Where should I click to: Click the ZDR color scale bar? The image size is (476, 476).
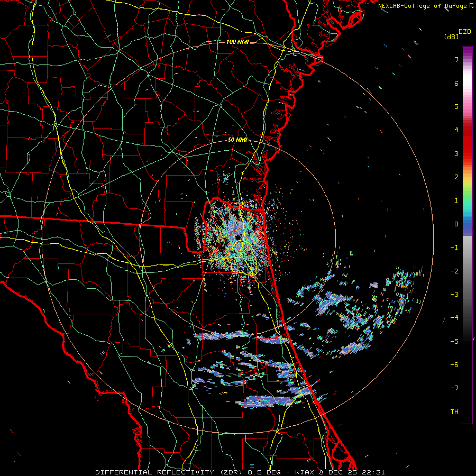[x=467, y=235]
